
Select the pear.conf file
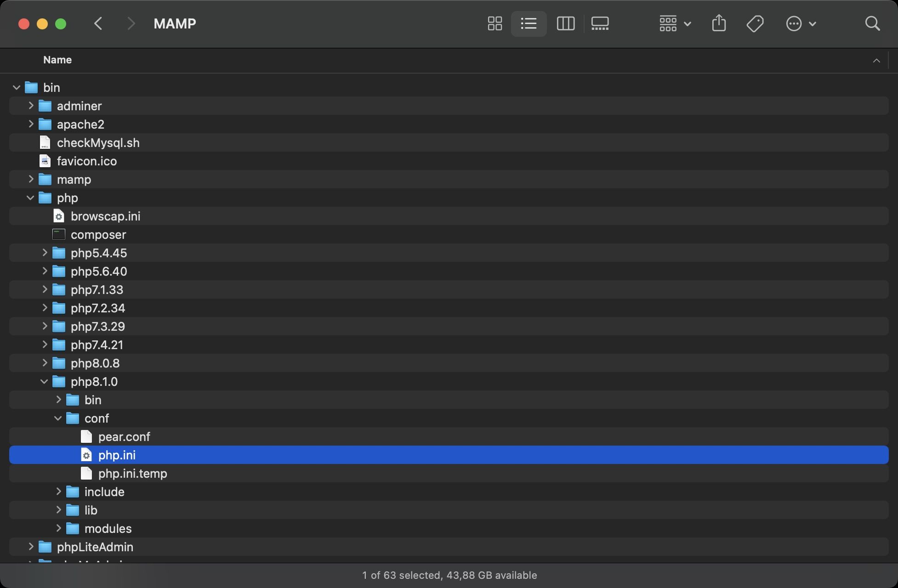click(x=124, y=436)
